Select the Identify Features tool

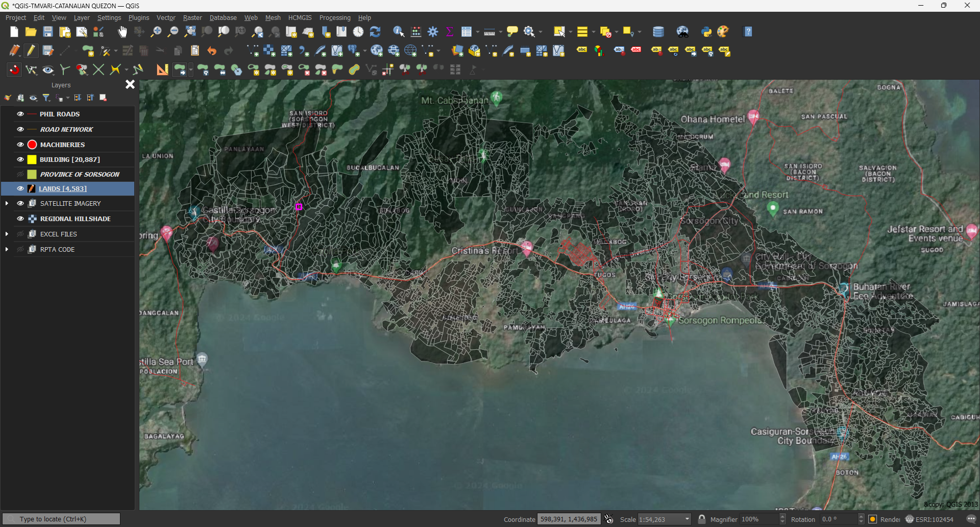pos(399,32)
